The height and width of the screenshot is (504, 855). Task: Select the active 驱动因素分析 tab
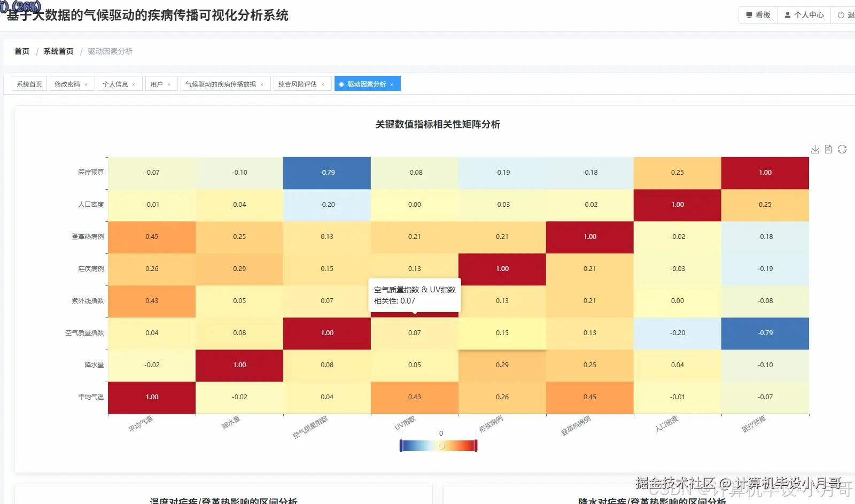367,83
